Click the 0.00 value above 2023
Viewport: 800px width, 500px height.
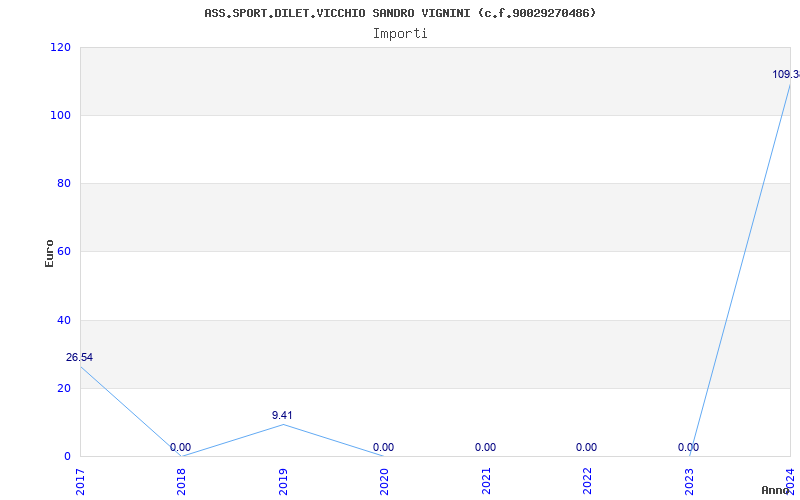coord(688,447)
